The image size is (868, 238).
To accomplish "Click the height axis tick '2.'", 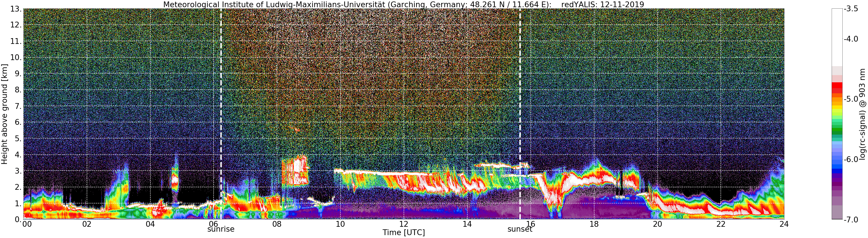I will 18,187.
